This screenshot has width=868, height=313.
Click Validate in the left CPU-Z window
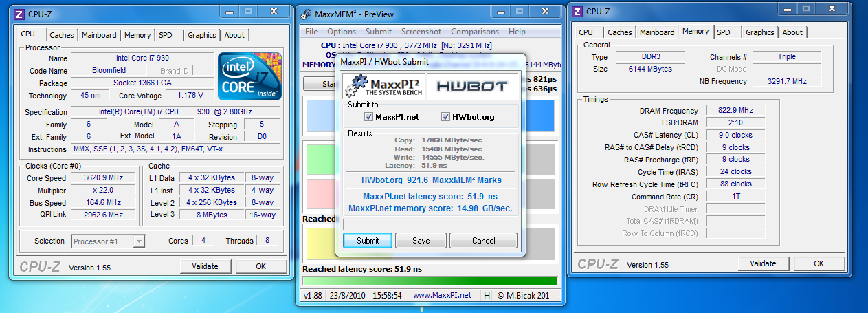click(205, 266)
